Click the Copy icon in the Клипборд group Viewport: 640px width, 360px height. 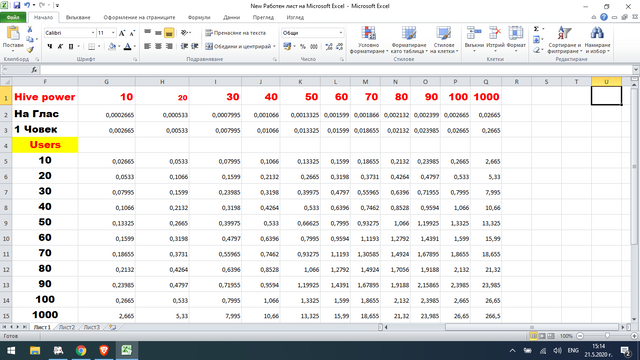pyautogui.click(x=30, y=39)
